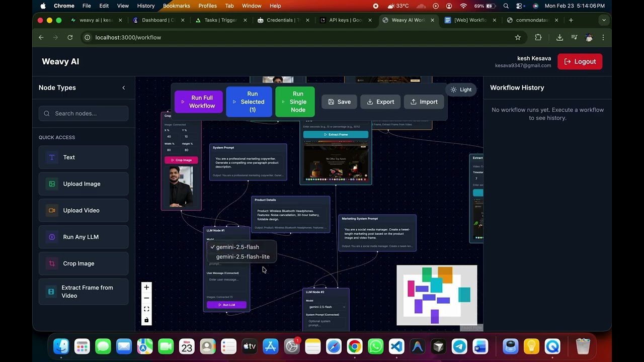The width and height of the screenshot is (644, 362).
Task: Click the cropped portrait image preview
Action: [x=181, y=186]
